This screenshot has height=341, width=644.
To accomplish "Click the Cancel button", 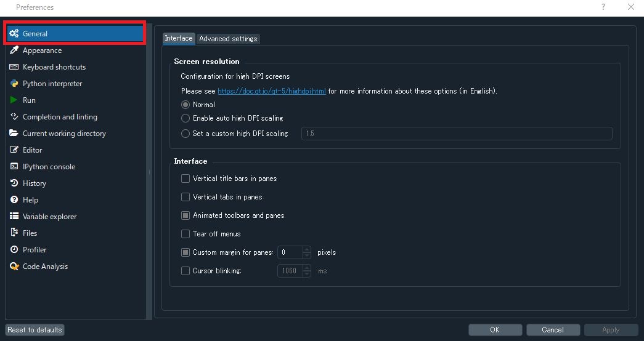I will [553, 330].
